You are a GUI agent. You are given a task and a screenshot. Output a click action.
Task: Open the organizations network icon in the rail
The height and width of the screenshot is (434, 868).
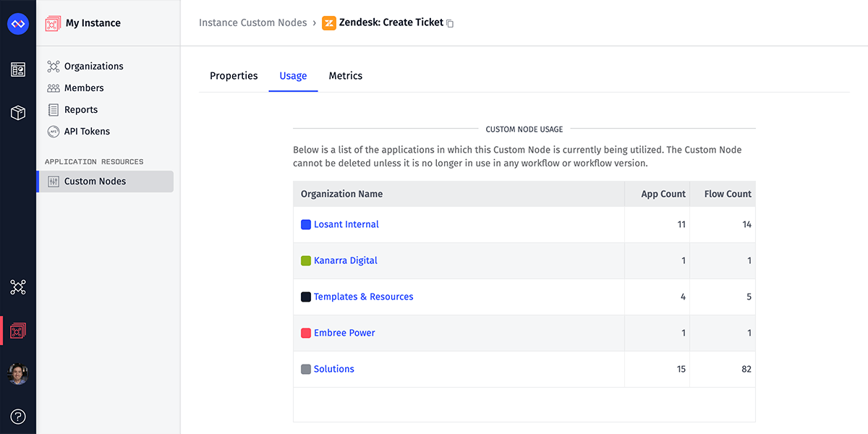coord(18,287)
